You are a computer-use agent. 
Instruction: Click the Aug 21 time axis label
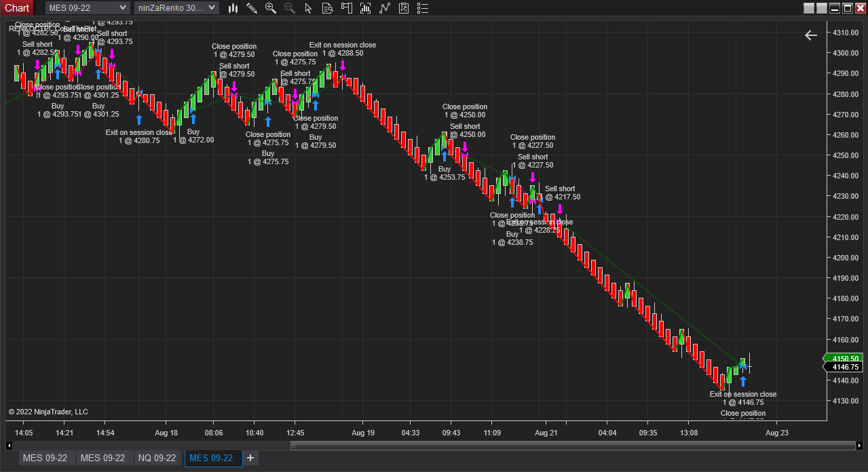546,433
